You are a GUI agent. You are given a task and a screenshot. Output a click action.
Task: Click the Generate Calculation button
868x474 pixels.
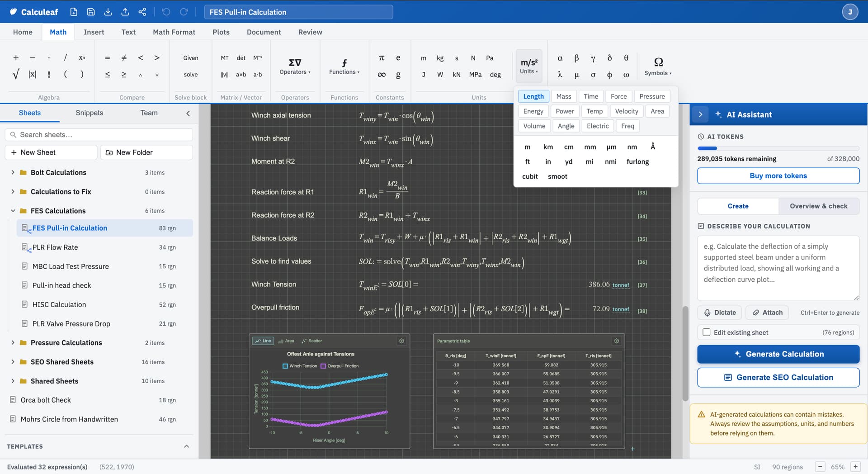(x=778, y=354)
